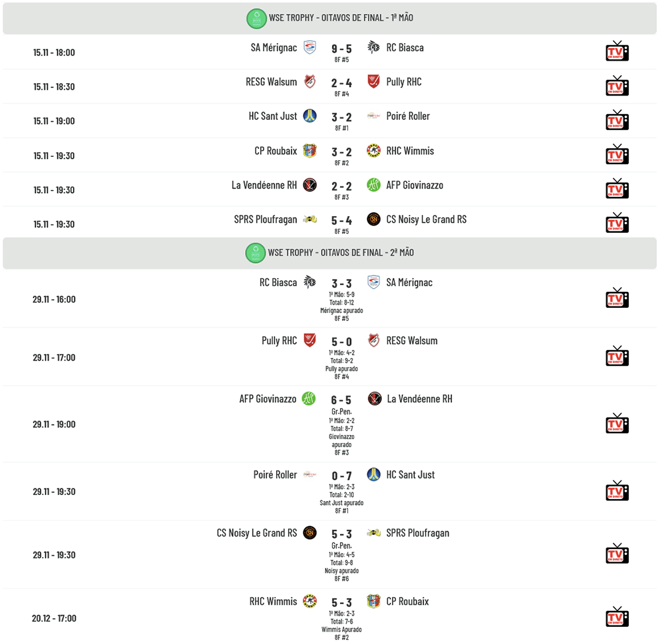Open live TV for AFP Giovinazzo 6-5 match
Image resolution: width=659 pixels, height=644 pixels.
click(x=617, y=423)
